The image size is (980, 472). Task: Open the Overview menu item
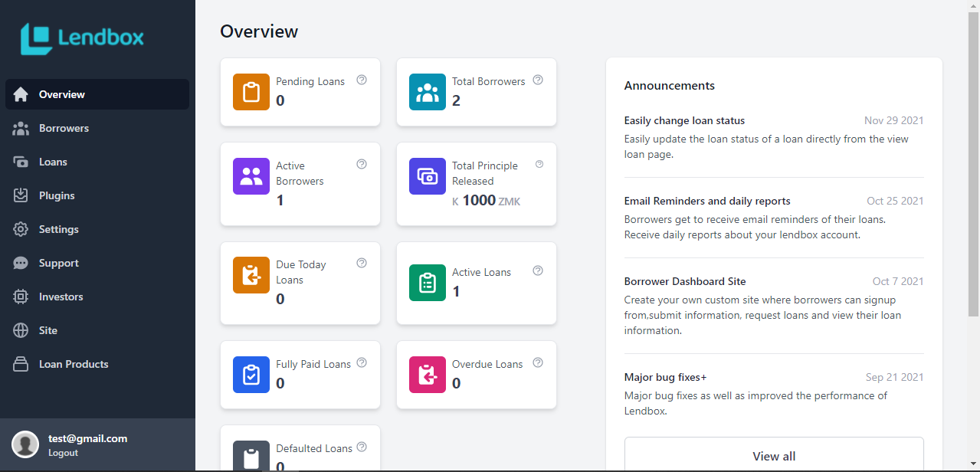[61, 94]
